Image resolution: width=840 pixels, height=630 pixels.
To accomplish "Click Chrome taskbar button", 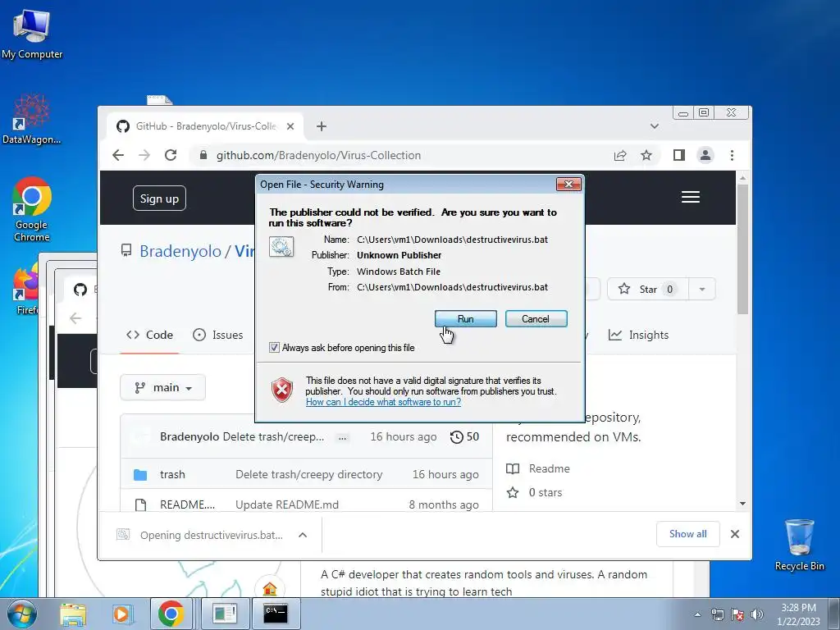I will (171, 614).
